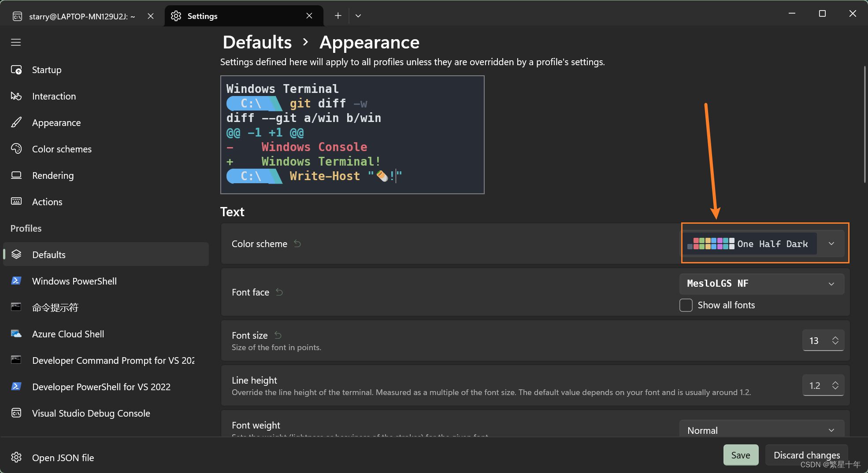Enable the Show all fonts checkbox
Viewport: 868px width, 473px height.
click(x=686, y=305)
